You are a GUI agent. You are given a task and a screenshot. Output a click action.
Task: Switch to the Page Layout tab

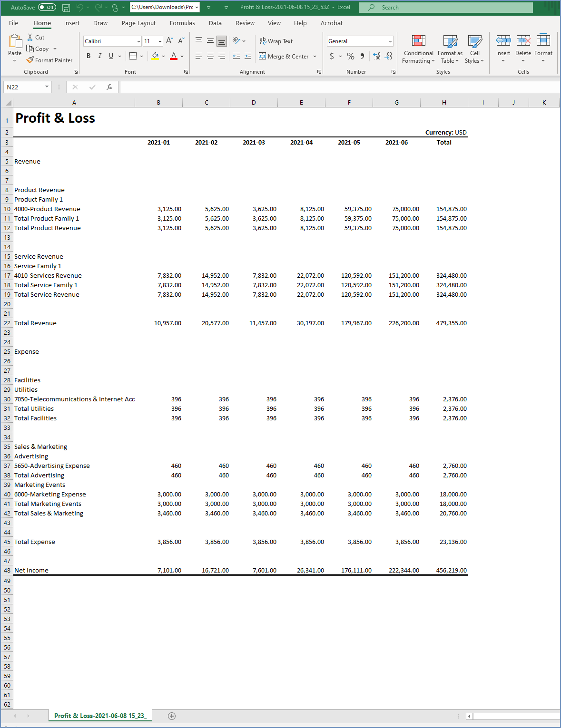pyautogui.click(x=138, y=23)
